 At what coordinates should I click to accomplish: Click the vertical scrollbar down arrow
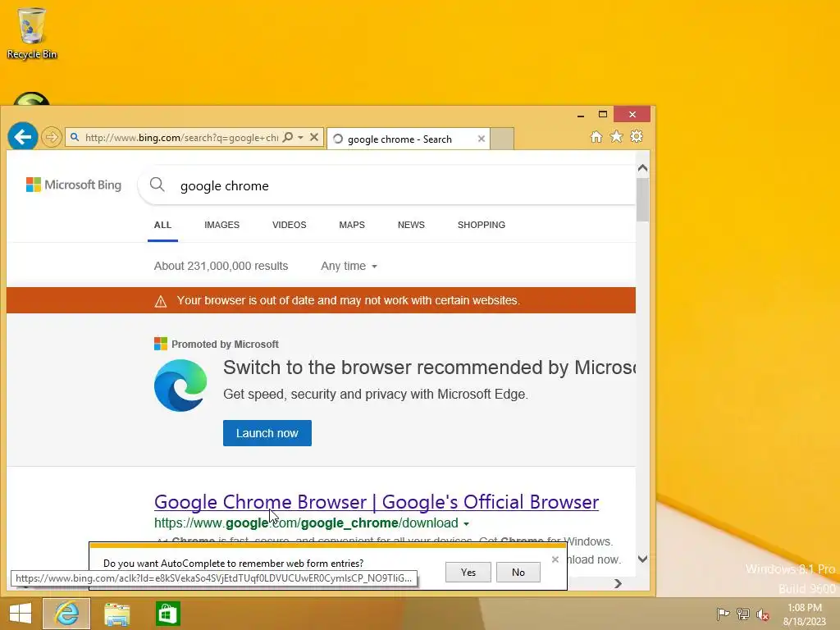point(643,559)
